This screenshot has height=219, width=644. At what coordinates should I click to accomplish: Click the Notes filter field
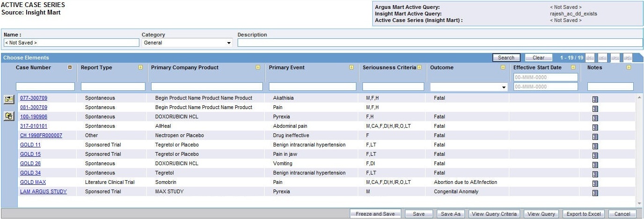click(610, 87)
